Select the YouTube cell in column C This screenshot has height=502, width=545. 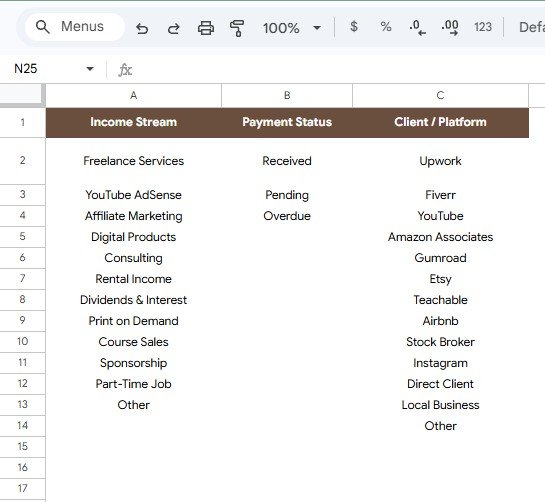click(x=440, y=216)
